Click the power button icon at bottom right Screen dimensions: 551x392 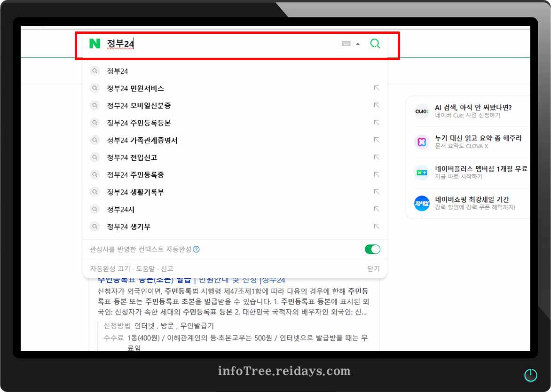click(x=531, y=375)
